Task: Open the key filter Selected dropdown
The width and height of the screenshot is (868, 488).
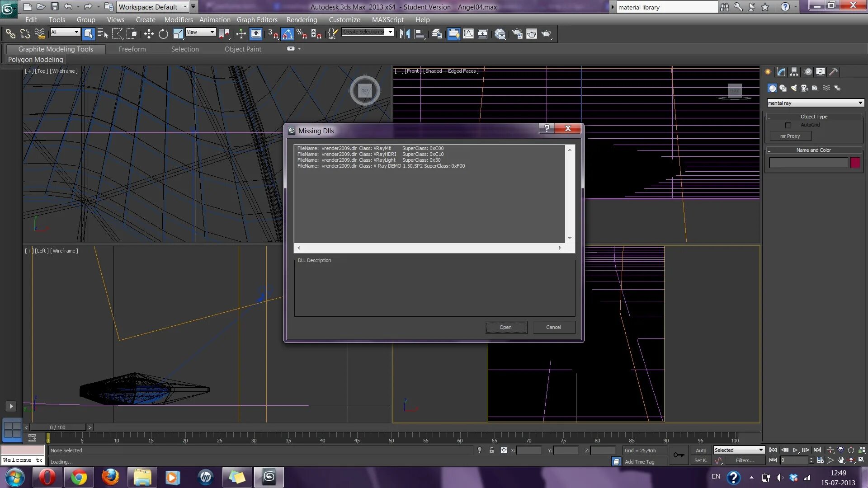Action: tap(739, 450)
